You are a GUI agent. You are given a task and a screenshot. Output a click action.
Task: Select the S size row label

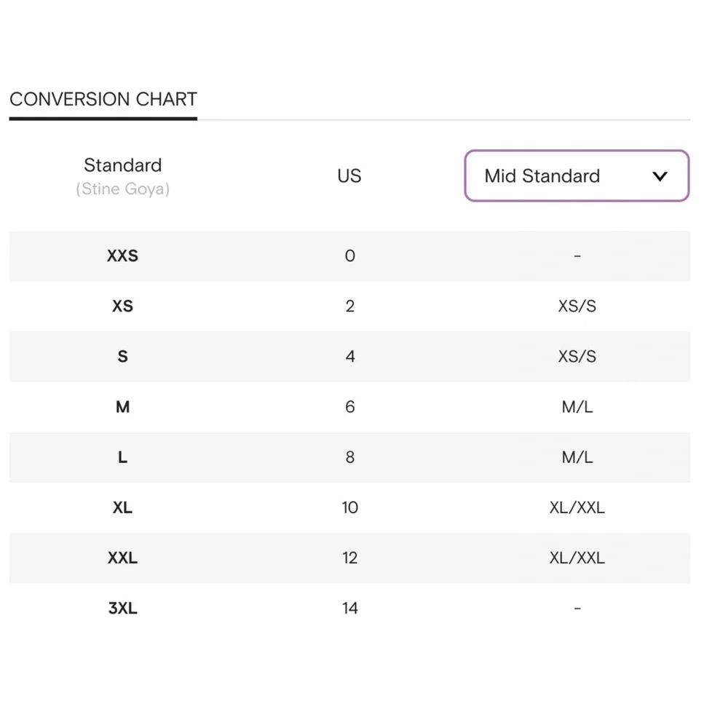click(x=122, y=357)
